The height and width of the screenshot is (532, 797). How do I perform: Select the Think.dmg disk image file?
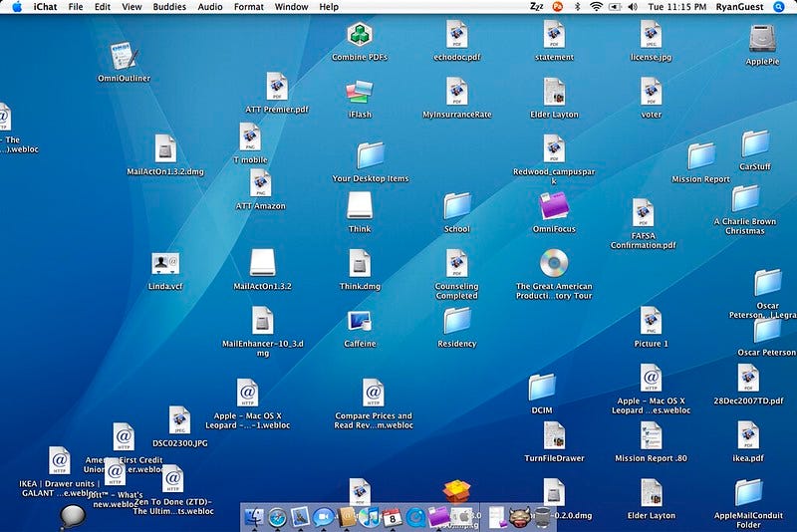[x=360, y=263]
